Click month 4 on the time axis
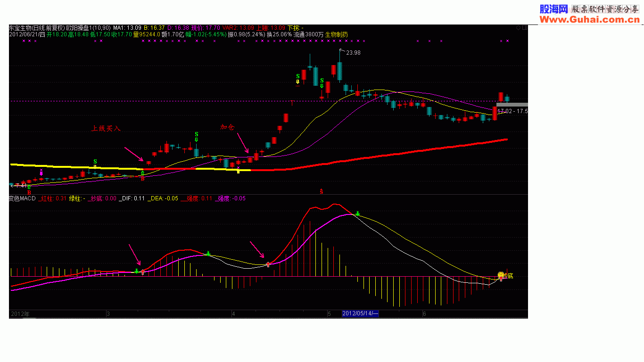The height and width of the screenshot is (362, 644). pyautogui.click(x=233, y=313)
